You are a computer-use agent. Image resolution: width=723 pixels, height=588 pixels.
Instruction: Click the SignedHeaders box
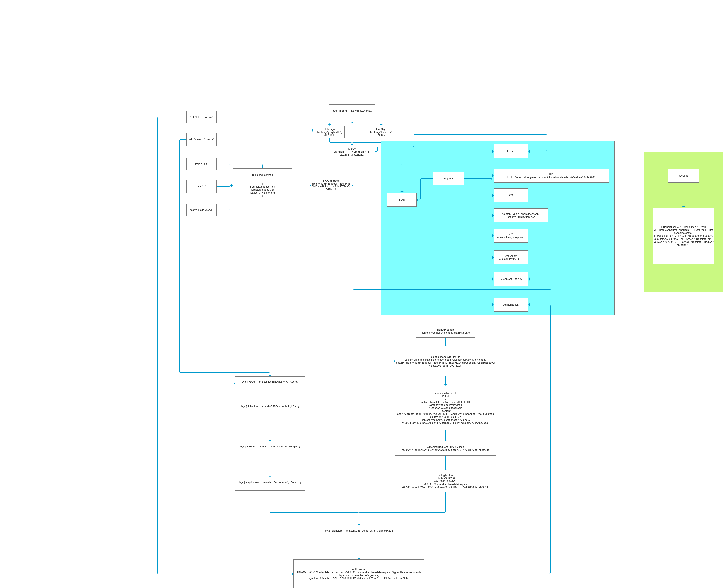[x=445, y=331]
